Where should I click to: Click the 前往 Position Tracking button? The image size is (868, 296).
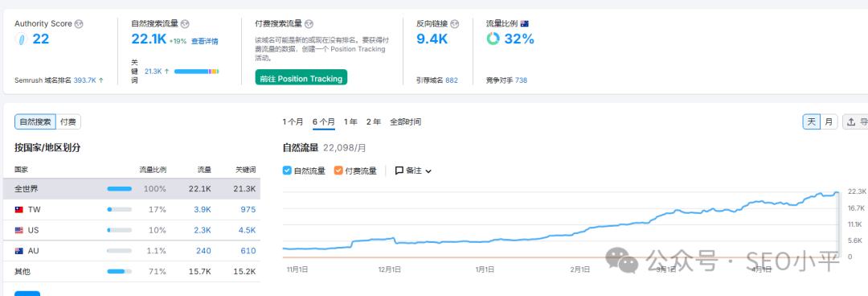(x=301, y=78)
